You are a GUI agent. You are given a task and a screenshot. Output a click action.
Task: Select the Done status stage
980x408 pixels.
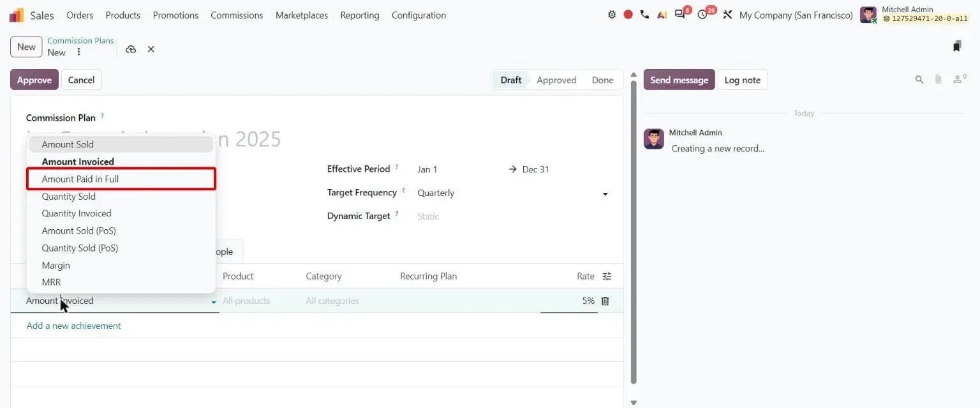[602, 80]
